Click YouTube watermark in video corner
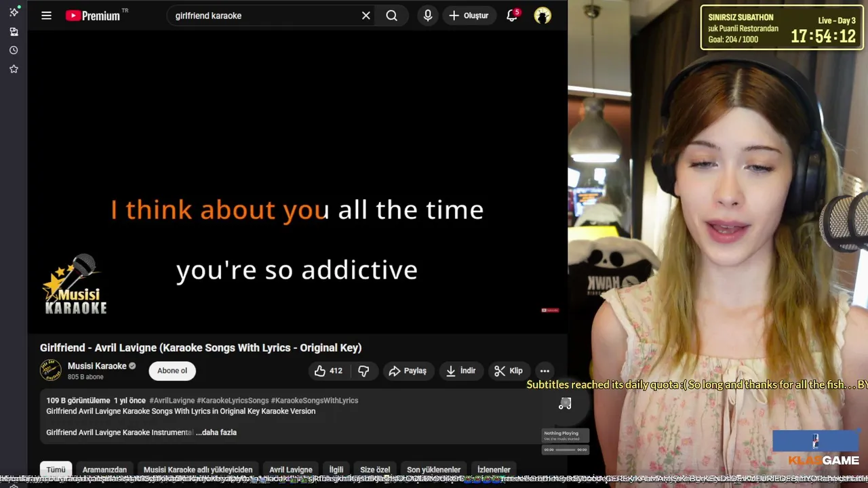Screen dimensions: 868x488 click(550, 310)
